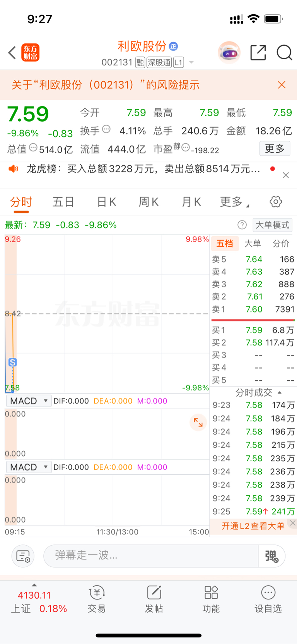Toggle the 弹 danmaku switch button

[272, 556]
